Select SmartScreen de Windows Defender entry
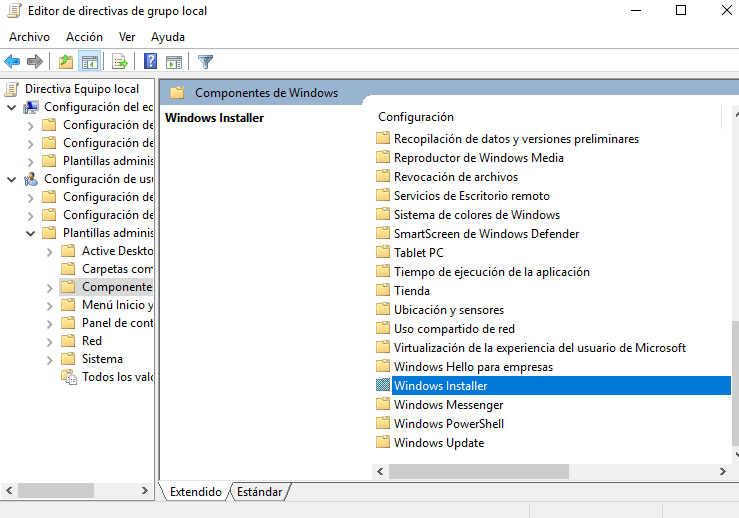Image resolution: width=739 pixels, height=518 pixels. tap(486, 233)
